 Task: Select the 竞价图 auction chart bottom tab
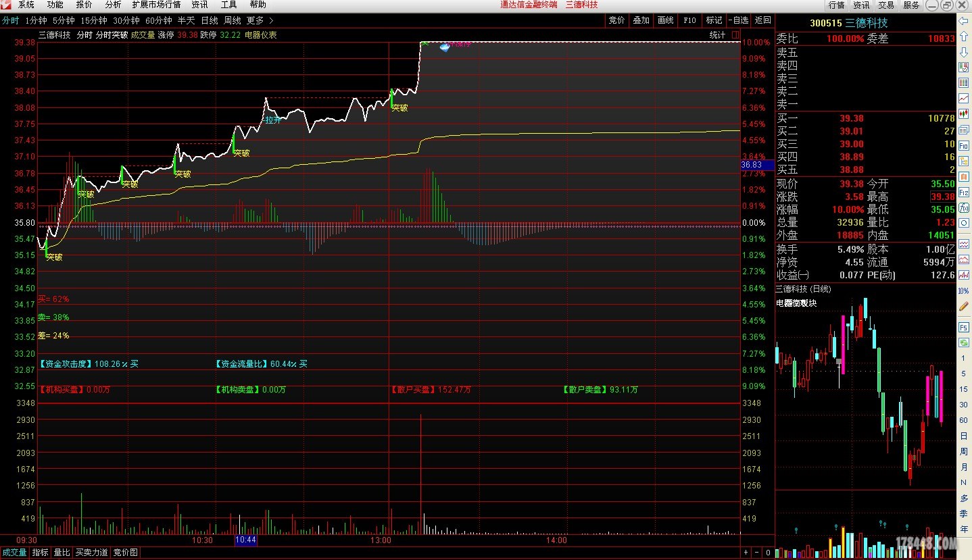pos(125,553)
